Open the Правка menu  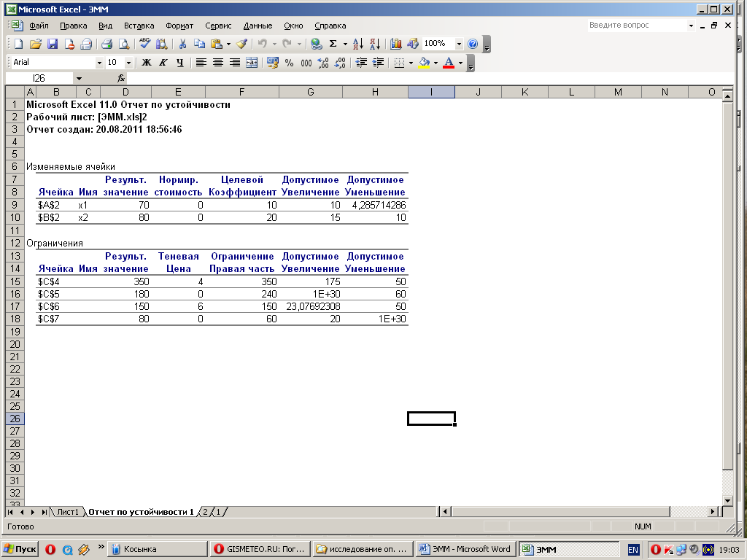[74, 26]
